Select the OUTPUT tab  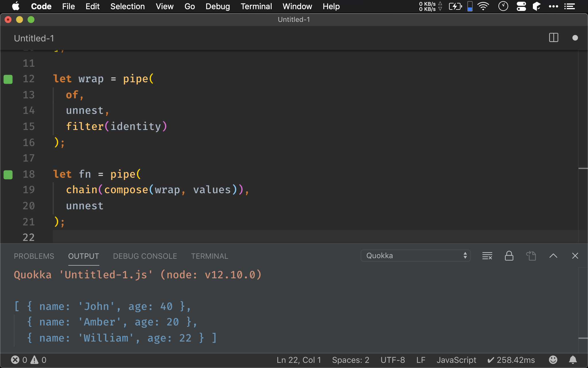pos(84,256)
